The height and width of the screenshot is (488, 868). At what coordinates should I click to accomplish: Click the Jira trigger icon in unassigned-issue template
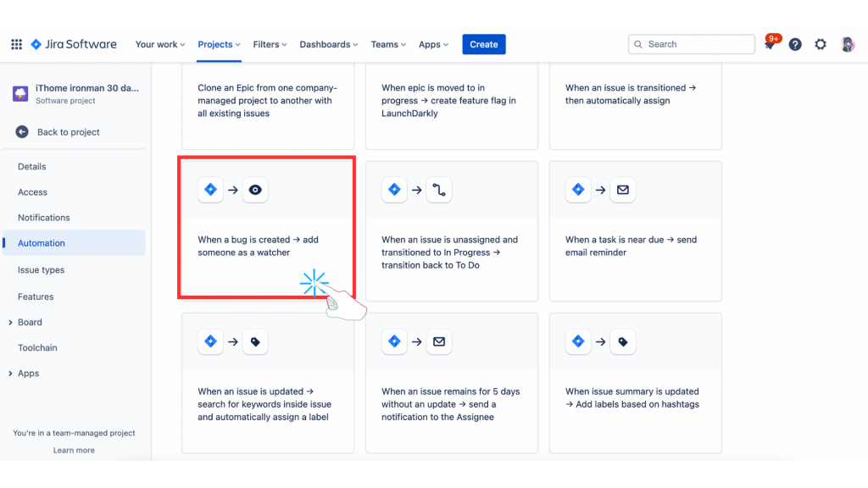pos(394,190)
